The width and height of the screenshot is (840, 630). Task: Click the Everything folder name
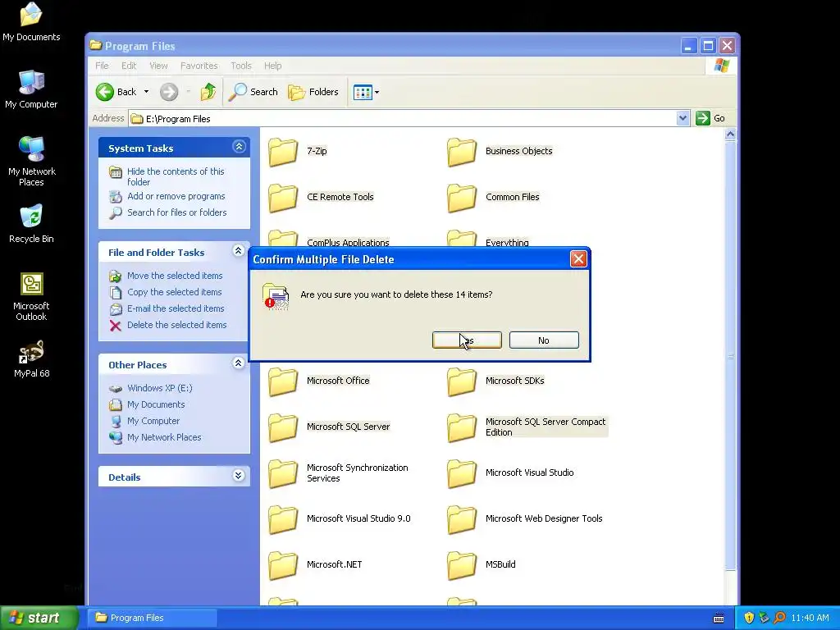(507, 243)
